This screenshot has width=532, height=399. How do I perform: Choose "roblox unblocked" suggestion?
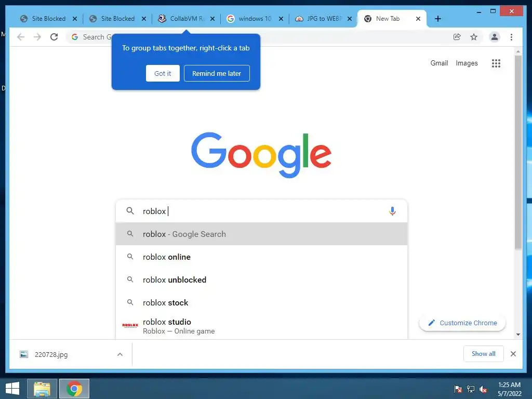pos(262,280)
